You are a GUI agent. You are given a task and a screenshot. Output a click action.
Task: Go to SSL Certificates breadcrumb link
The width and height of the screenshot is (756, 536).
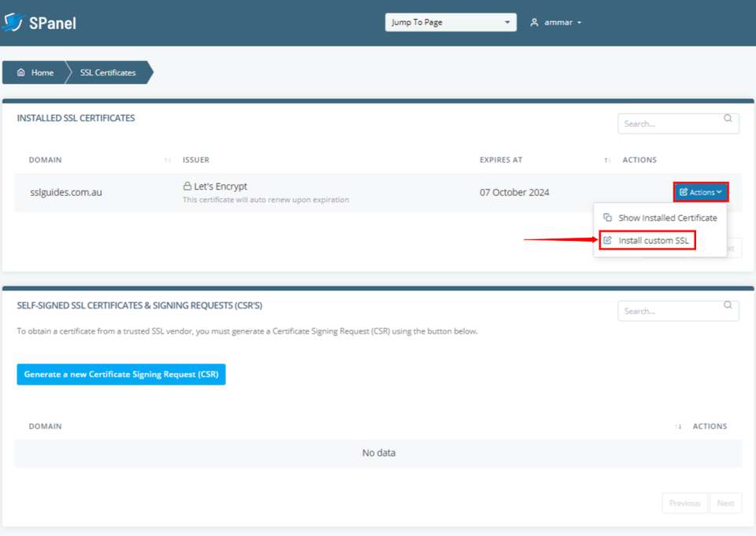click(x=108, y=72)
